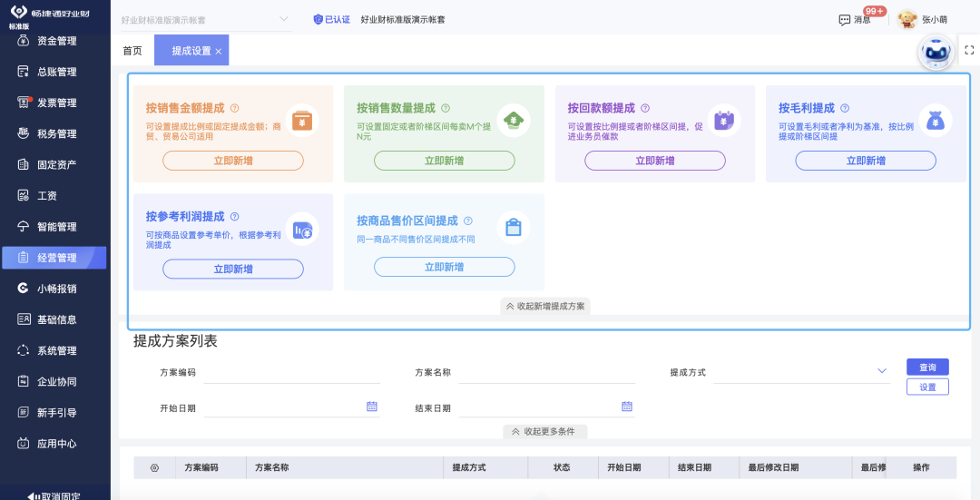This screenshot has height=500, width=980.
Task: Click the 应用中心 icon
Action: click(x=23, y=443)
